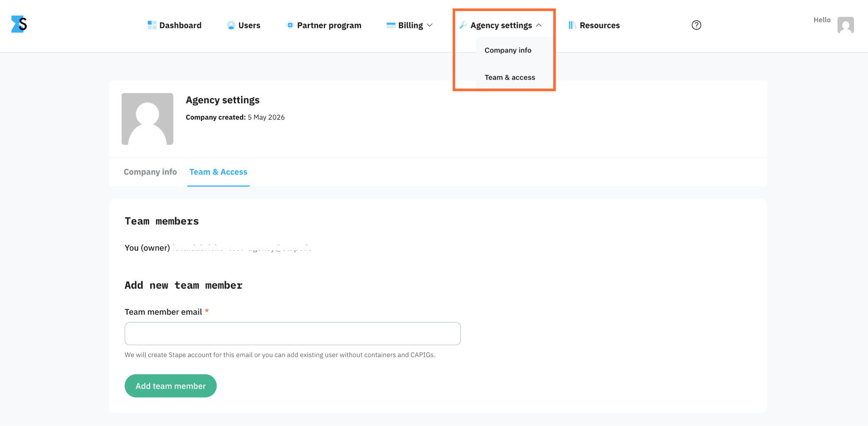Open Partner program in navigation
The width and height of the screenshot is (868, 426).
(324, 25)
